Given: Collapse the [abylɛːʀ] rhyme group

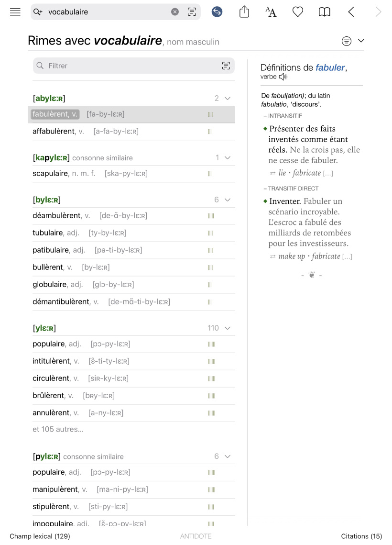Looking at the screenshot, I should [x=228, y=99].
